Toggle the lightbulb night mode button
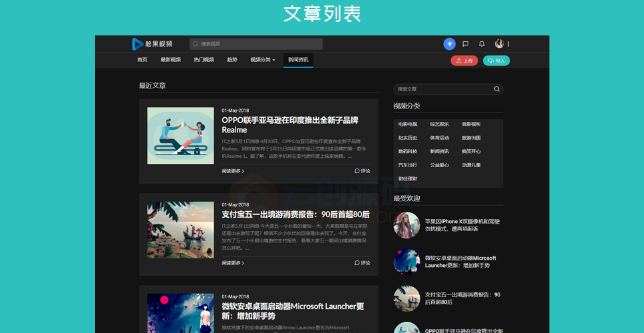 pos(450,43)
